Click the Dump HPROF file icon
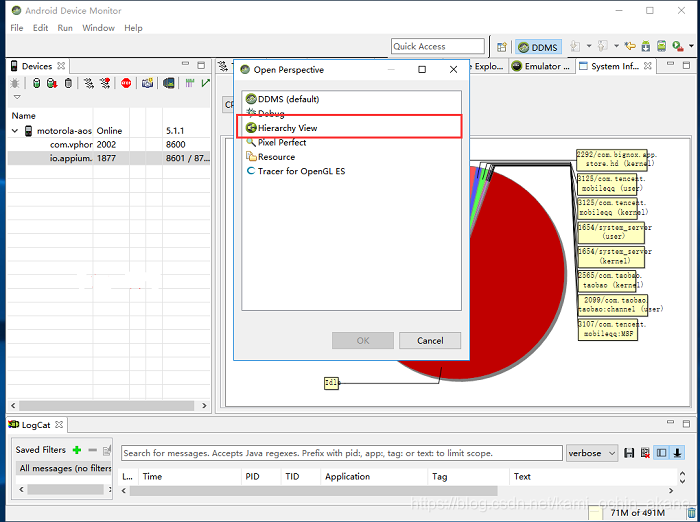700x522 pixels. point(52,83)
